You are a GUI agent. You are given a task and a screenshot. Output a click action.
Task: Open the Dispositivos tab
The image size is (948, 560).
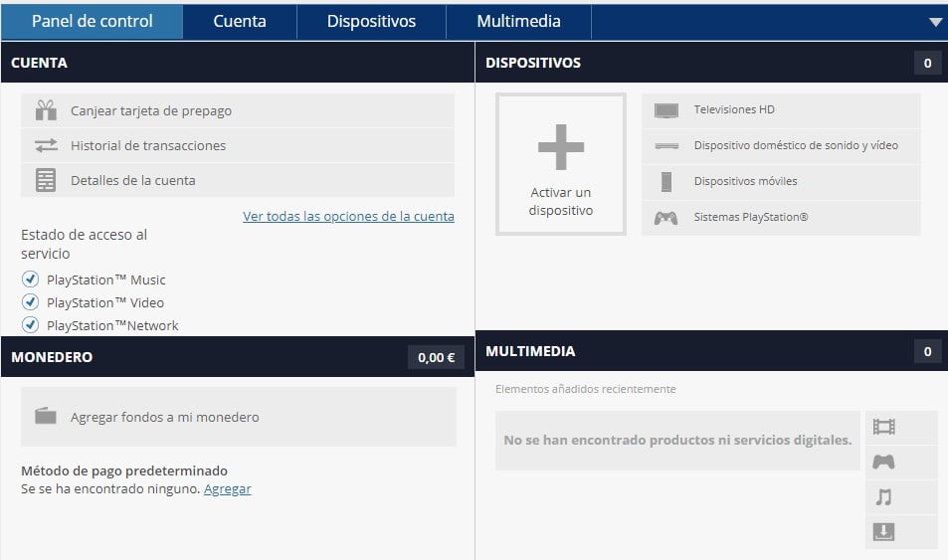pyautogui.click(x=371, y=21)
